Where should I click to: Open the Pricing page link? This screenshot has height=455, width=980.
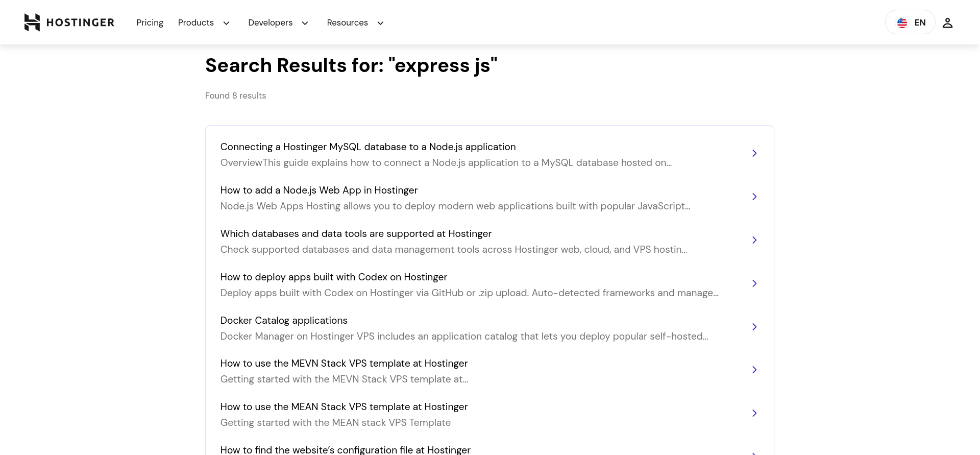click(x=150, y=22)
